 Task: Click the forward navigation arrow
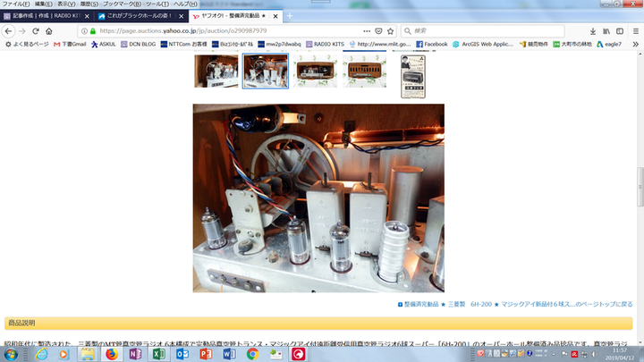(x=22, y=30)
